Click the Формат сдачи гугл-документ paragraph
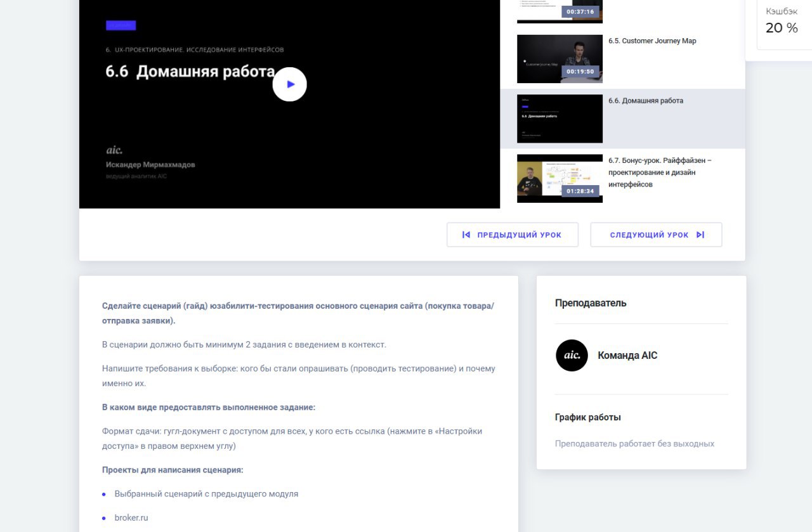The height and width of the screenshot is (532, 812). tap(292, 438)
